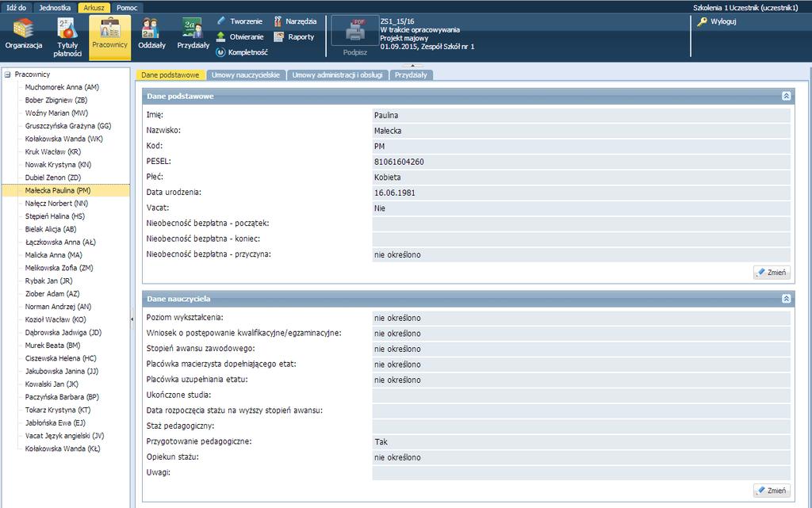Select employee Tokarz Krystyna (KT)
The image size is (812, 508).
point(57,411)
